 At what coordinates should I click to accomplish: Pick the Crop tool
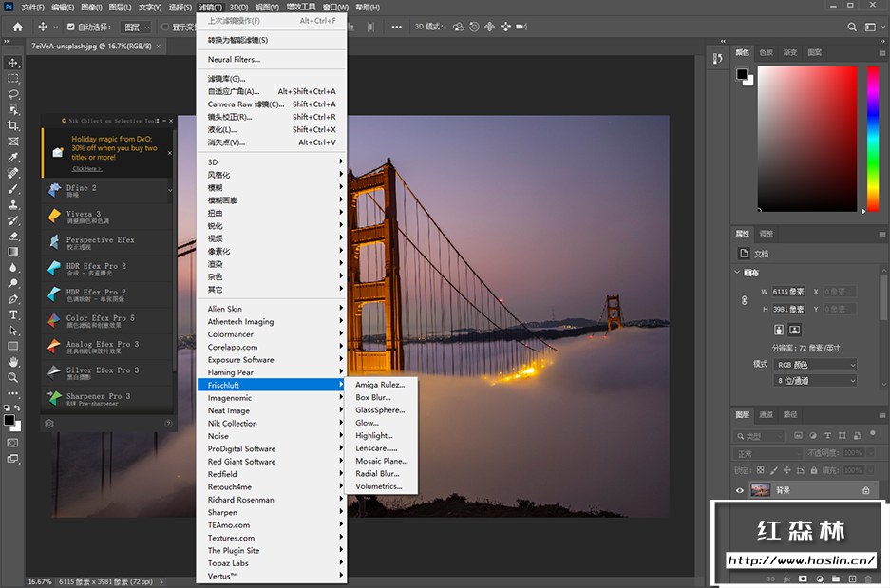click(x=13, y=125)
